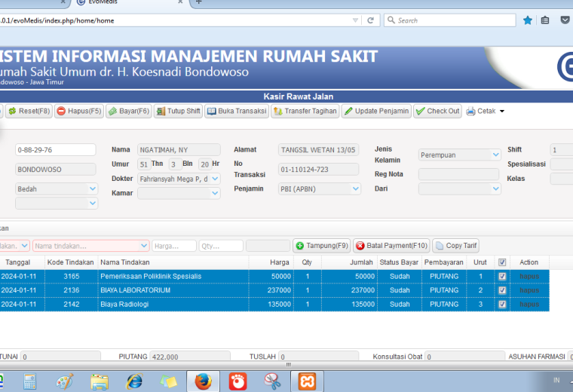Screen dimensions: 573x392
Task: Click the Harga input field
Action: [174, 246]
